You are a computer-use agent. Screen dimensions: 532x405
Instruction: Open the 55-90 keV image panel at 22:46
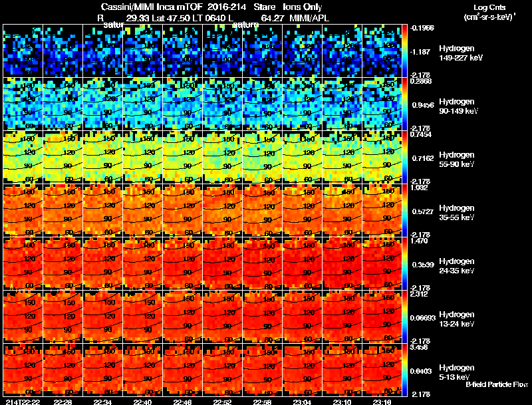point(183,158)
